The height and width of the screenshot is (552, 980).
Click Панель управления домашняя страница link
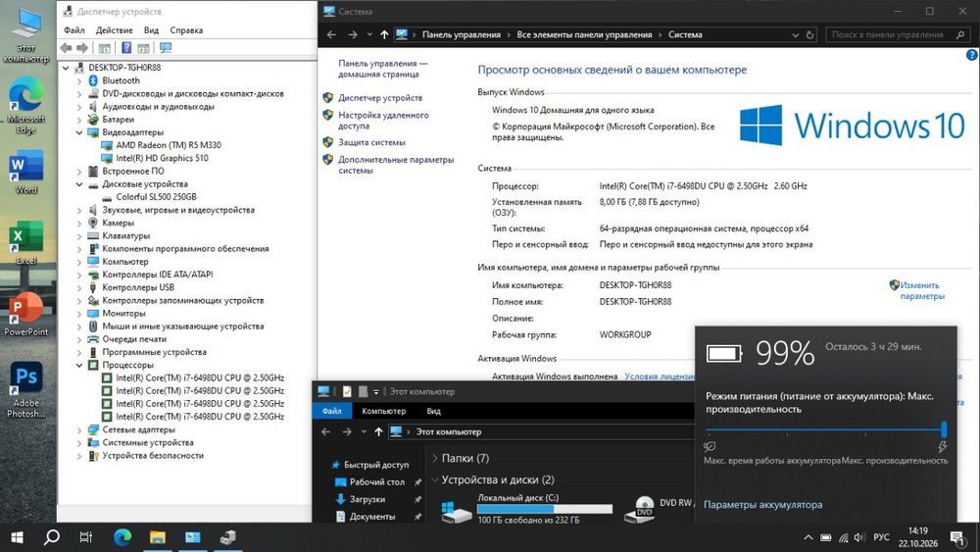pos(382,69)
